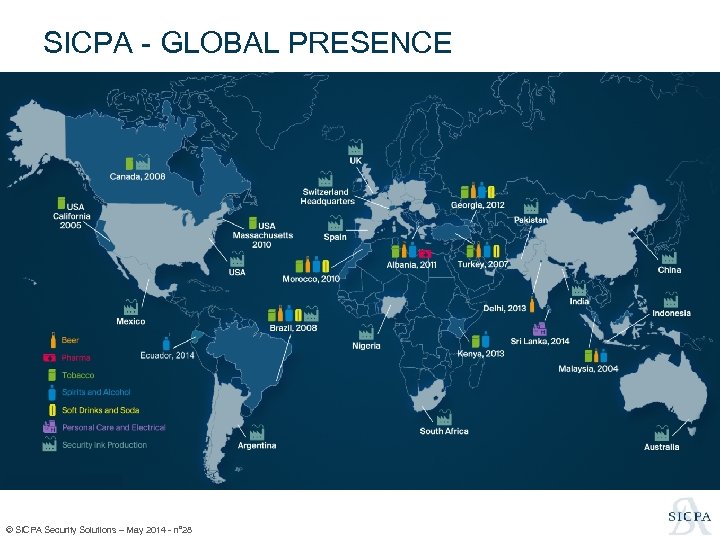Screen dimensions: 720x540
Task: Click the 'Indonesia' label
Action: pyautogui.click(x=671, y=313)
